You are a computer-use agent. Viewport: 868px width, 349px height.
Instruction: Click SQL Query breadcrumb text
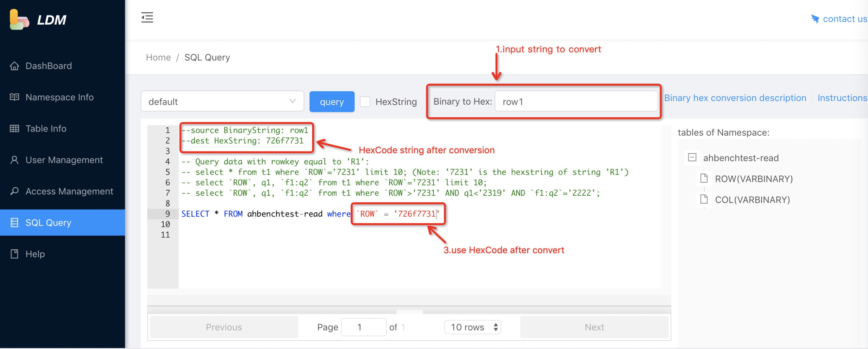pyautogui.click(x=207, y=57)
